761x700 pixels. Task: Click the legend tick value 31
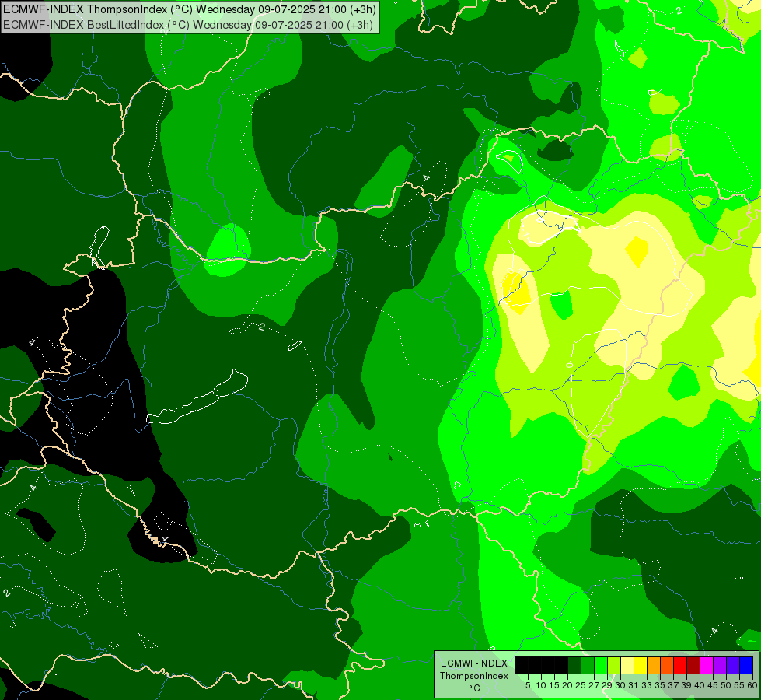(x=634, y=685)
